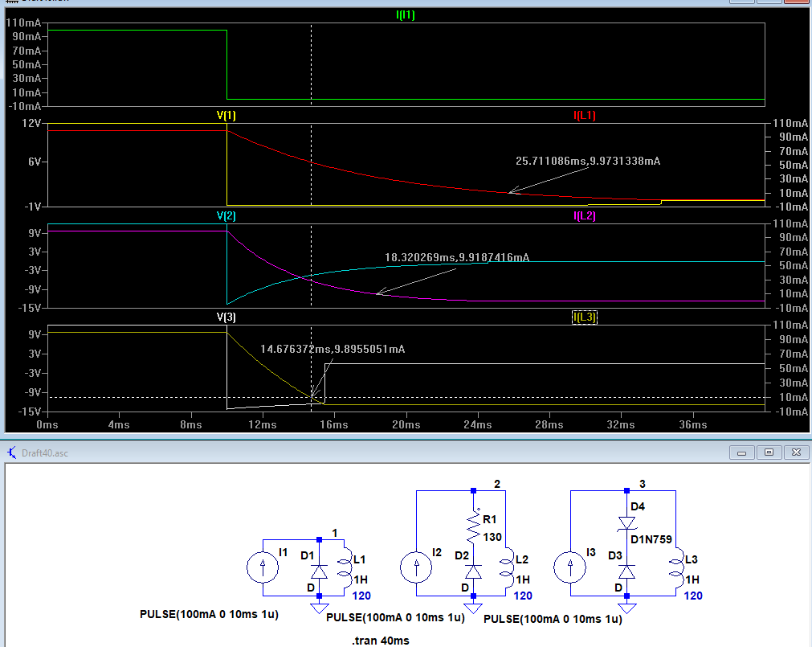Click the 6V axis label
The height and width of the screenshot is (647, 812).
35,162
